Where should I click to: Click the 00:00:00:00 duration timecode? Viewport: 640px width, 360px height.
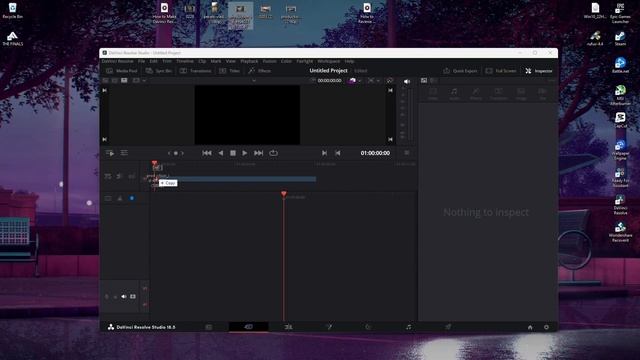(x=329, y=81)
